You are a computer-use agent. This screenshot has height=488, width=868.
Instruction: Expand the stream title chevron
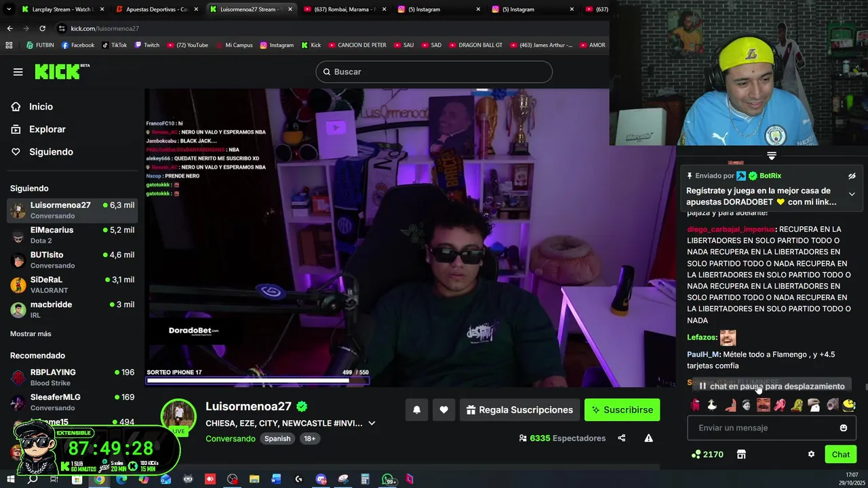[372, 424]
